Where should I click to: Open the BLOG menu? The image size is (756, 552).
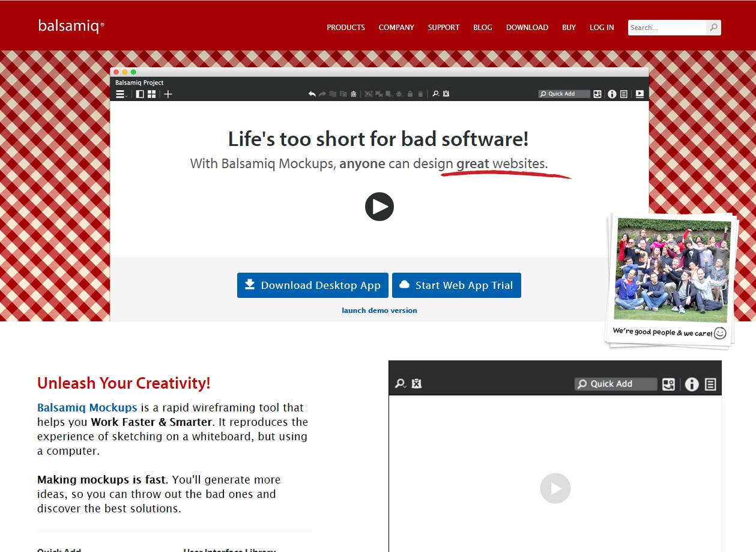point(482,27)
